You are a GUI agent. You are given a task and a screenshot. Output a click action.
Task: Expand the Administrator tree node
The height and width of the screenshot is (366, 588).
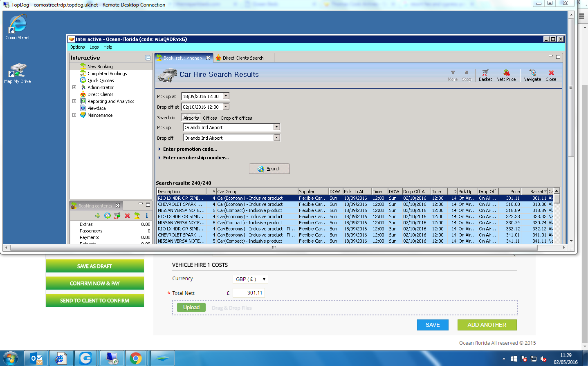pyautogui.click(x=74, y=87)
